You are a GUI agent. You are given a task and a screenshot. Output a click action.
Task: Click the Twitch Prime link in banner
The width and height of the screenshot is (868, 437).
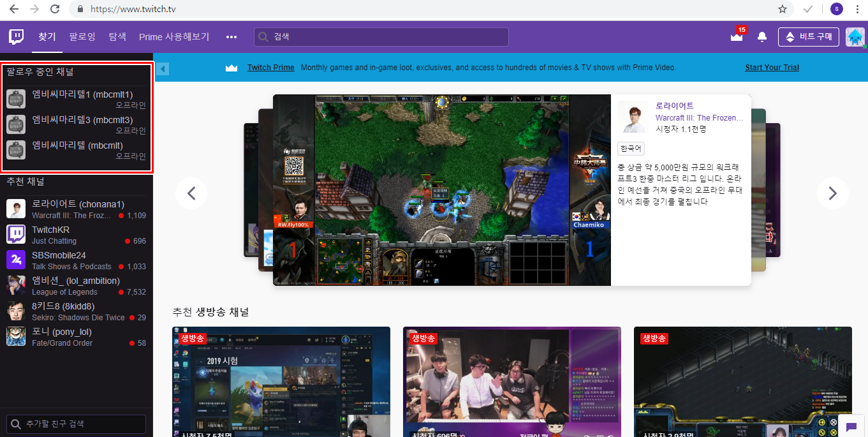coord(271,68)
